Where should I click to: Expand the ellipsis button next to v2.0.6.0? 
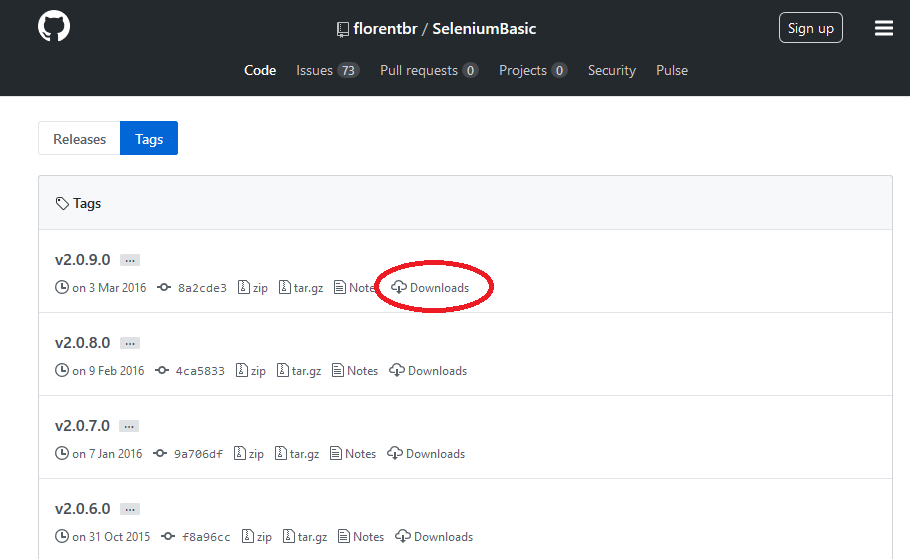(x=130, y=509)
